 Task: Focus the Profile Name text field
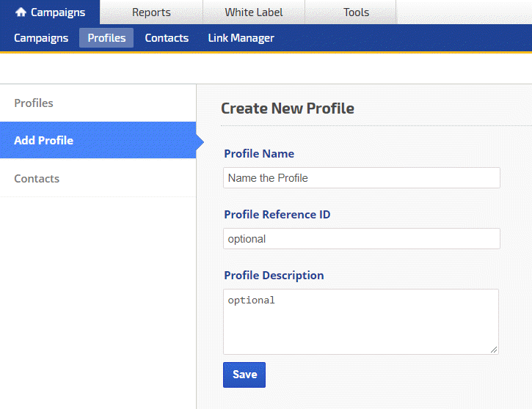pos(361,178)
